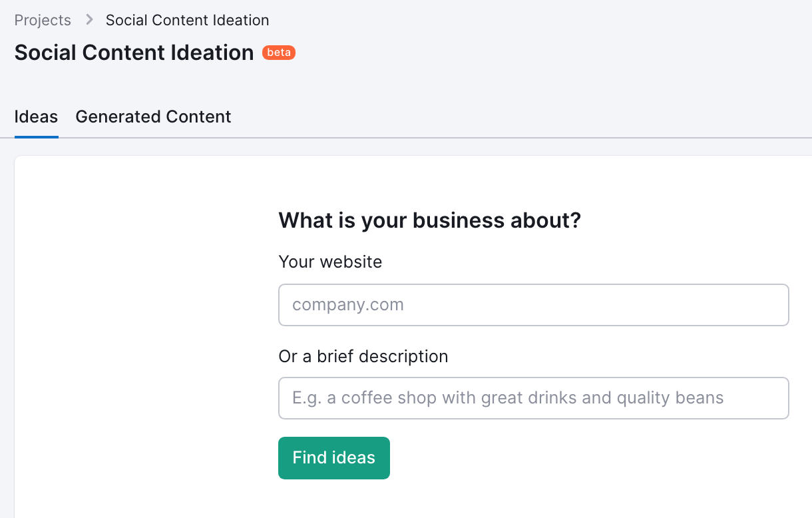Click the Your website label

click(x=330, y=262)
